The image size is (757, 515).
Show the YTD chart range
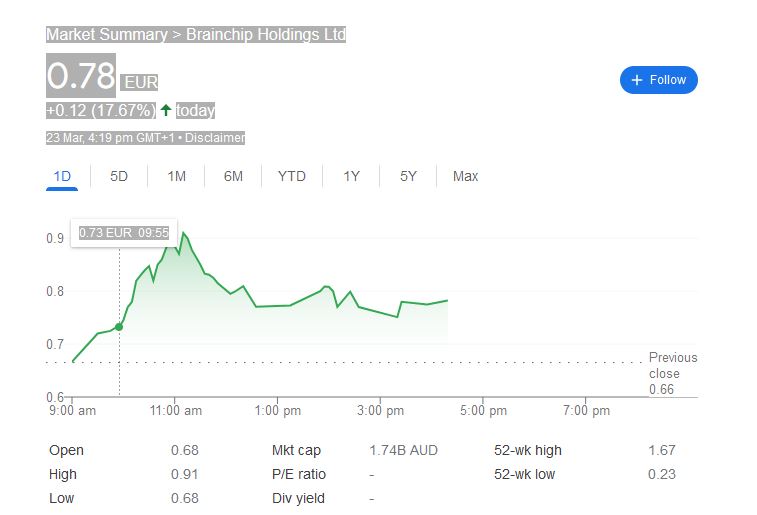pos(292,177)
